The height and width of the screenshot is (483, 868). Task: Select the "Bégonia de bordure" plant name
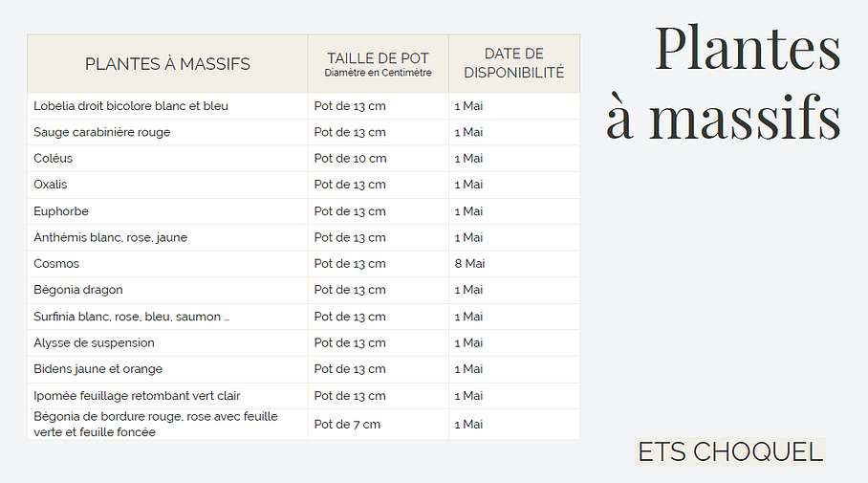click(x=155, y=425)
